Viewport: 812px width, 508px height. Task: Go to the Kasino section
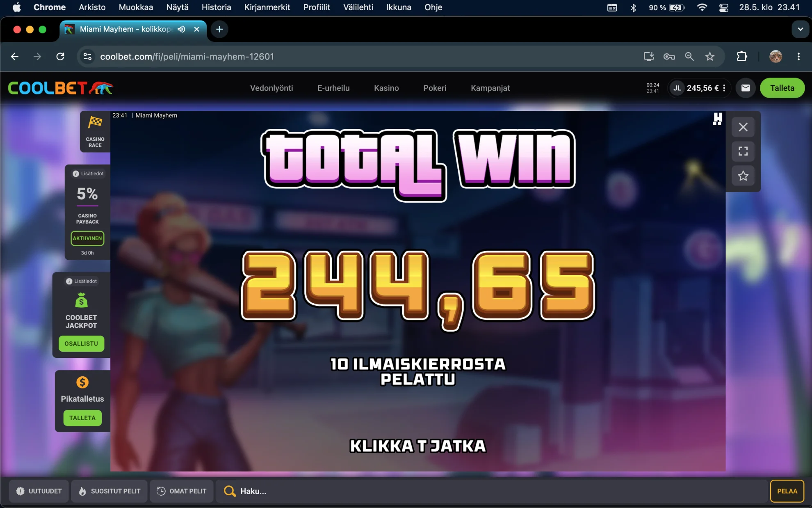pos(386,88)
